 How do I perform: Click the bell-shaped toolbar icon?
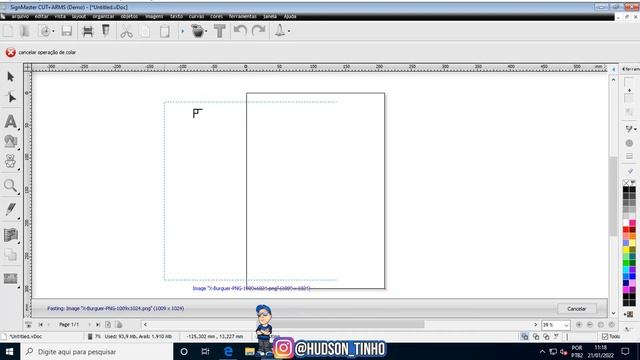click(x=280, y=31)
